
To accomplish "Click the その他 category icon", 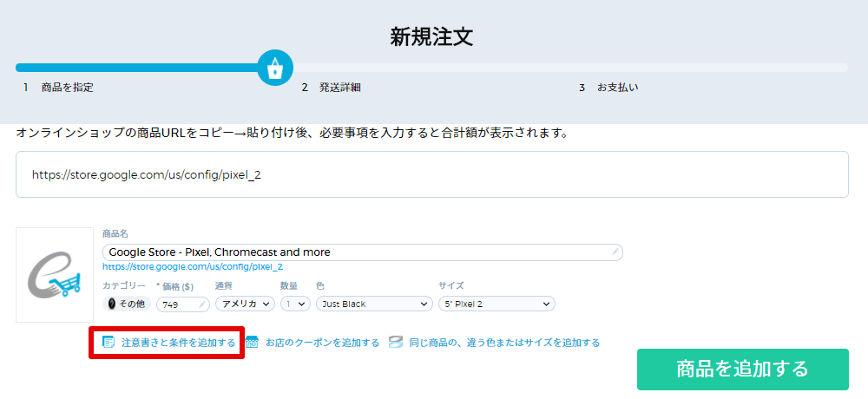I will (x=112, y=304).
